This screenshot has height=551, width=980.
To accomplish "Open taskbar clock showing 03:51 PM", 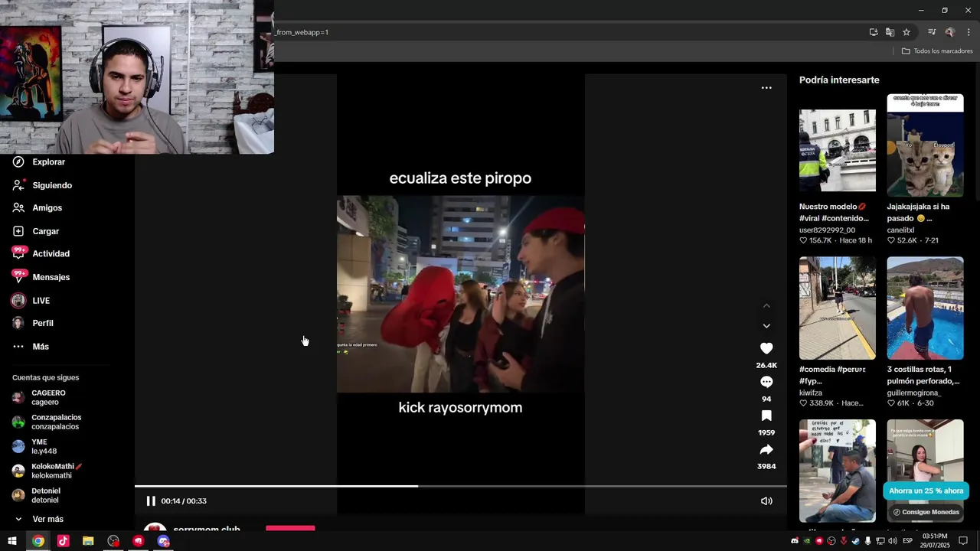I will (x=936, y=541).
